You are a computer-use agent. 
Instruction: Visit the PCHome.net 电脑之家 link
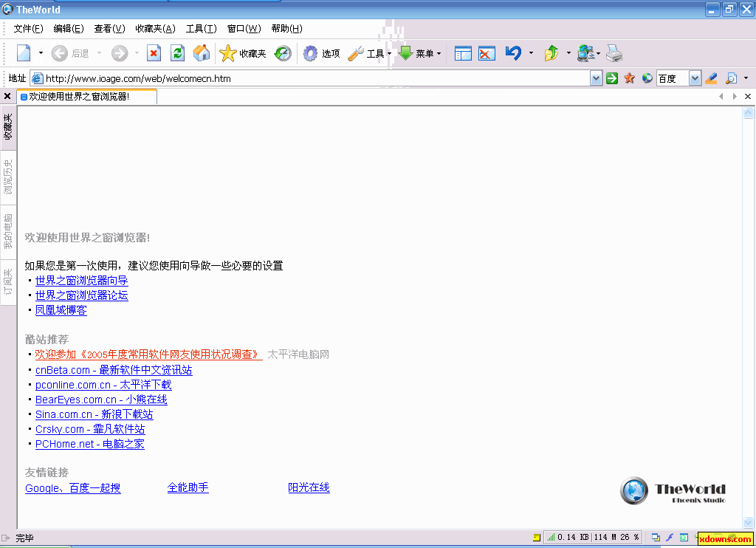coord(89,444)
